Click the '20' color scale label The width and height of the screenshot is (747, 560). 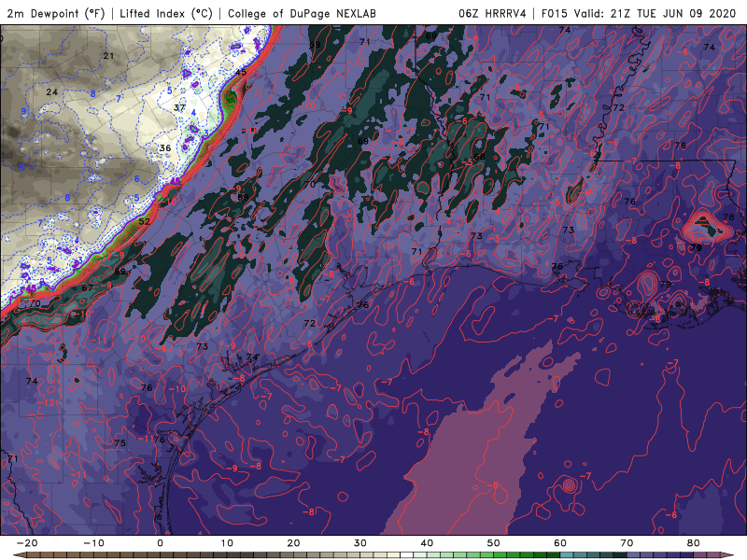tap(293, 543)
